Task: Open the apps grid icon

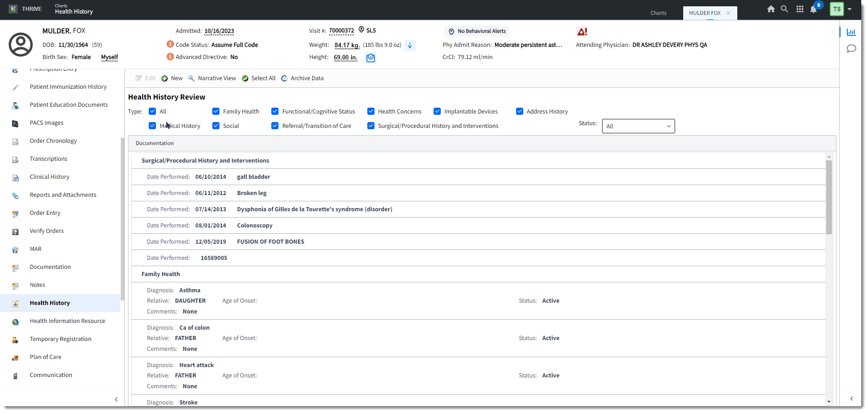Action: (799, 9)
